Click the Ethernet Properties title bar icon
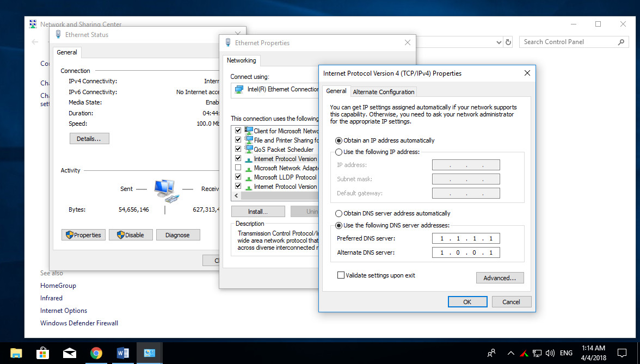 tap(227, 42)
